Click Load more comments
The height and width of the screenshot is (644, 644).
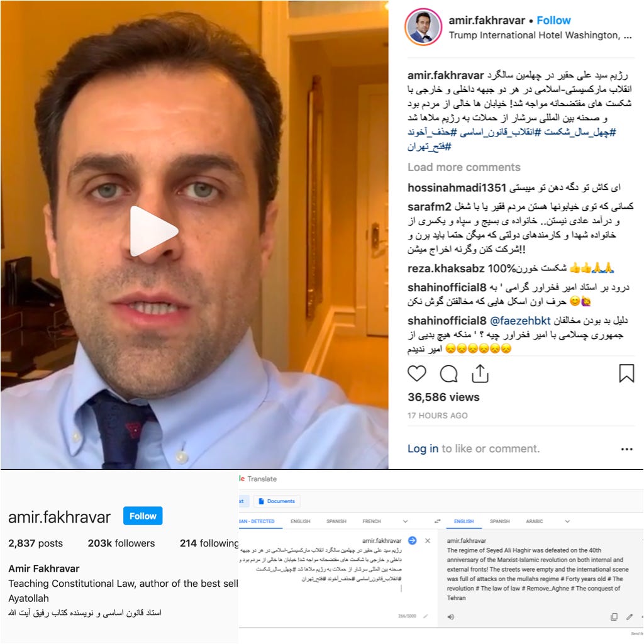point(464,167)
